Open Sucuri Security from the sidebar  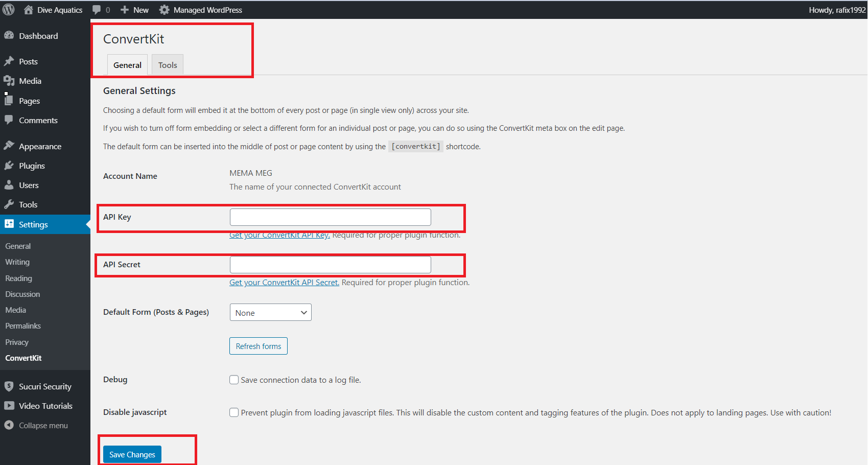44,386
